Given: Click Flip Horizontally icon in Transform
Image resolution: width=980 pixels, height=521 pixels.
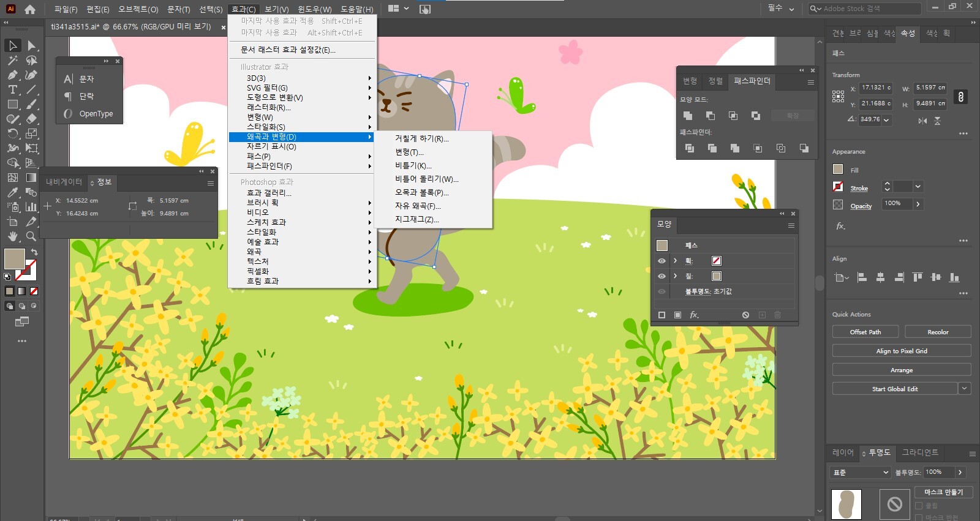Looking at the screenshot, I should 922,121.
